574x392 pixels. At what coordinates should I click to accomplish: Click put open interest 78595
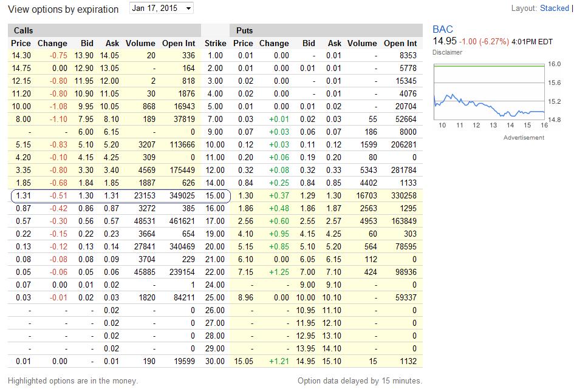click(406, 246)
